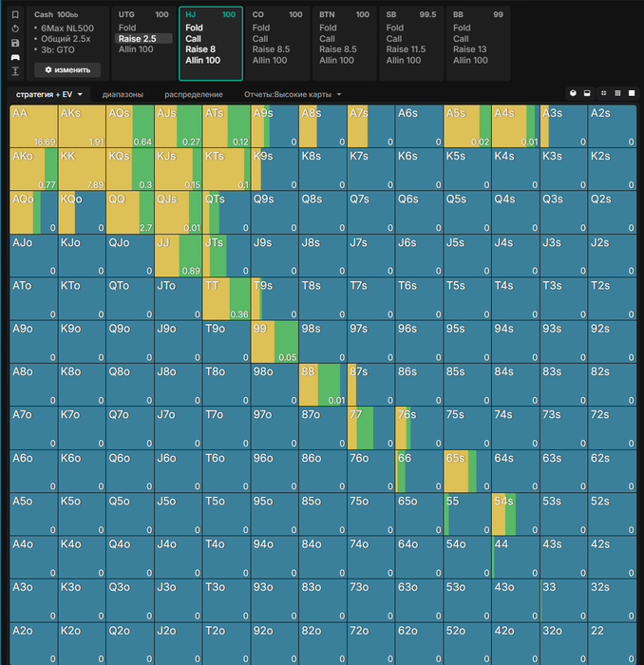Click the vertical collapse arrows icon
644x665 pixels.
[x=15, y=71]
